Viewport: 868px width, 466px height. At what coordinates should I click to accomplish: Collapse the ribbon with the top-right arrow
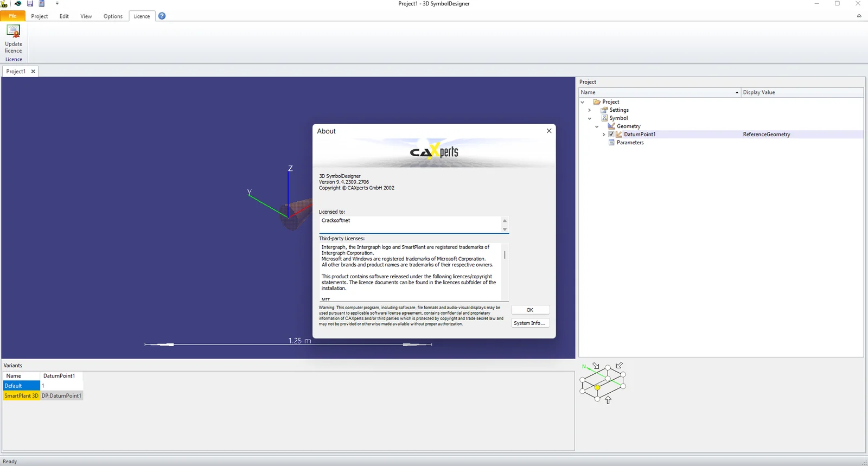pyautogui.click(x=859, y=16)
